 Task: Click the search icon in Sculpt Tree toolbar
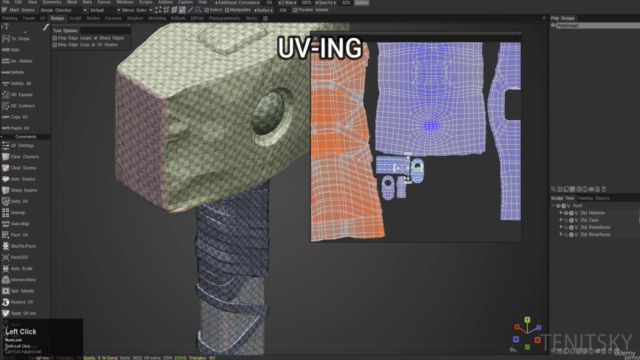click(553, 189)
